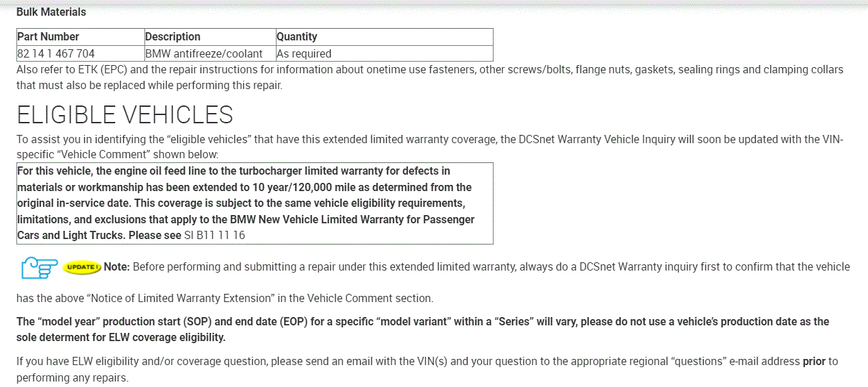
Task: Click the bold 'Note:' label
Action: pyautogui.click(x=116, y=266)
